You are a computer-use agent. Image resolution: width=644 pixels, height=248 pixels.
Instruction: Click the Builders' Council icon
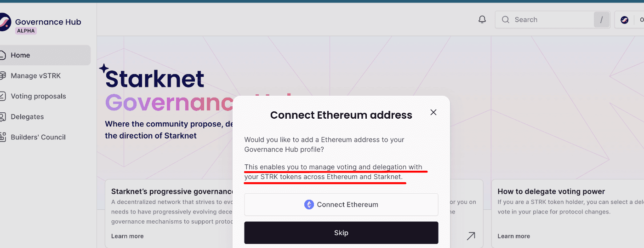pyautogui.click(x=3, y=137)
